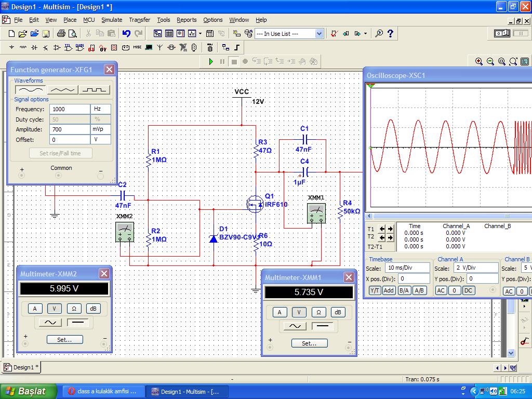This screenshot has width=532, height=399.
Task: Click the Timebase Scale input field
Action: click(x=407, y=268)
